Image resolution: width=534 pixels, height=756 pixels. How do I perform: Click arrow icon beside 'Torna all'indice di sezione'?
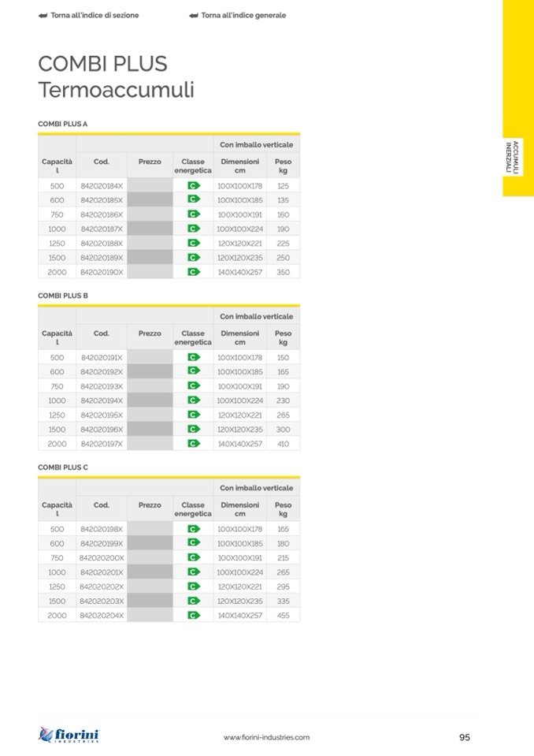pyautogui.click(x=43, y=15)
